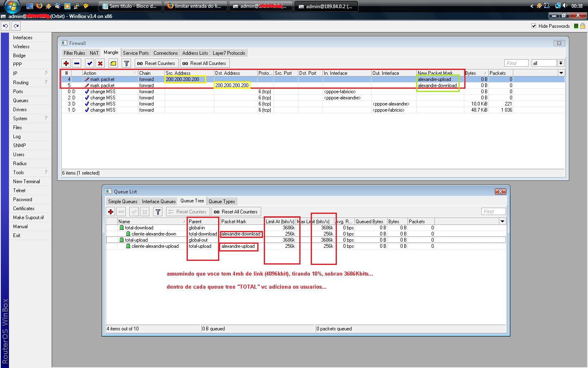Screen dimensions: 588x368
Task: Click the volume speaker icon in system tray
Action: (x=565, y=6)
